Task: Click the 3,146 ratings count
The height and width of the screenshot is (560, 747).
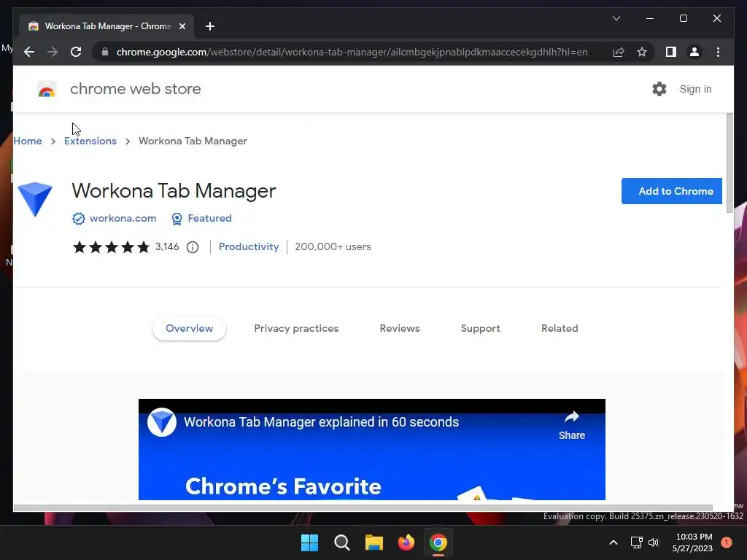Action: tap(167, 246)
